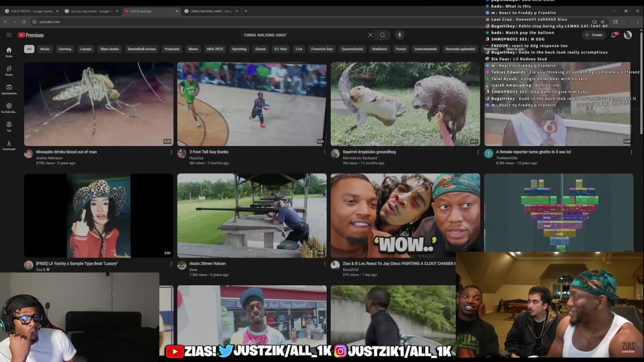Image resolution: width=644 pixels, height=362 pixels.
Task: Choose the Basketball moves chip
Action: [x=142, y=49]
